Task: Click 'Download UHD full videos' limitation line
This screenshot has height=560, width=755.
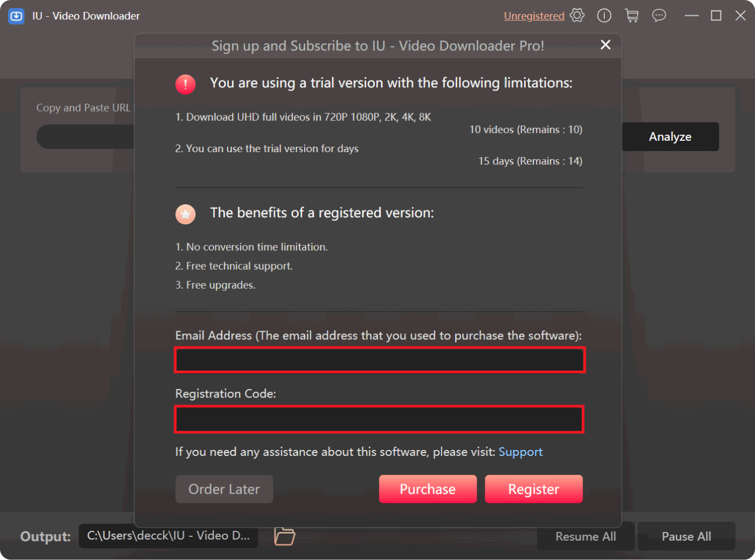Action: tap(303, 117)
